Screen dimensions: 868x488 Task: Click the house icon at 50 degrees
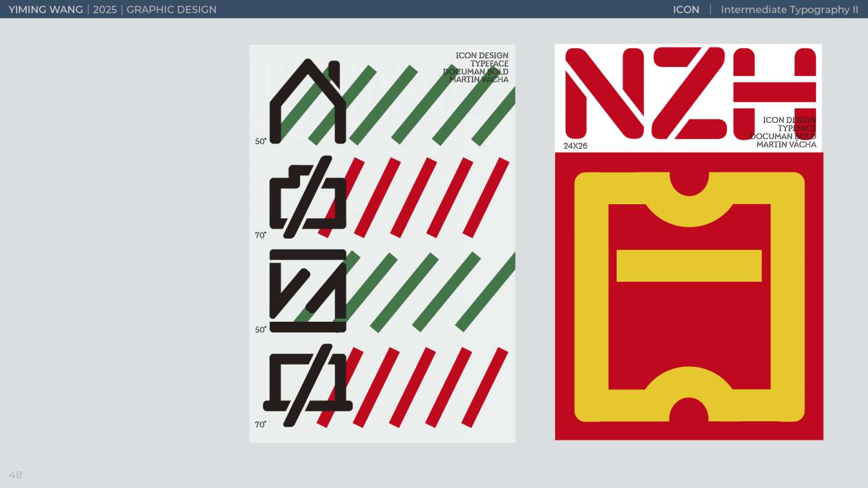(x=308, y=101)
